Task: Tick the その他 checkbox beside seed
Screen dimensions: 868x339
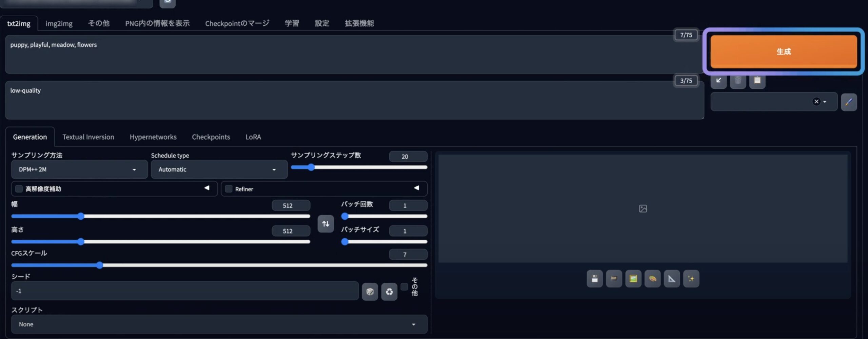Action: click(404, 287)
